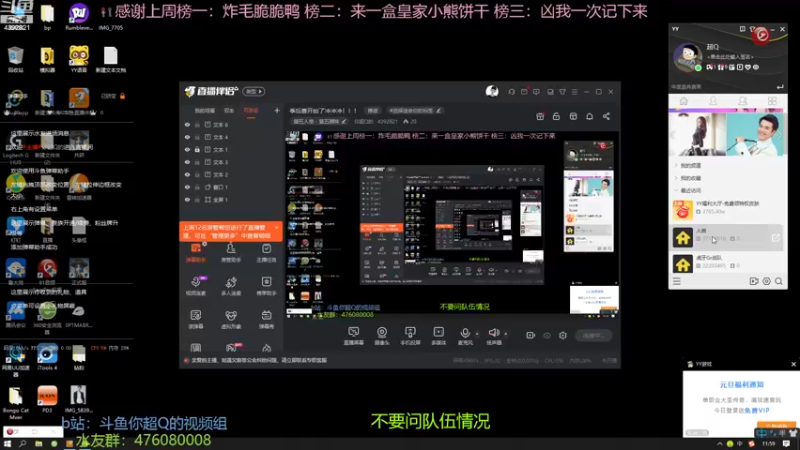This screenshot has height=450, width=800.
Task: Open YY福利大厅 channel in recent list
Action: (728, 210)
